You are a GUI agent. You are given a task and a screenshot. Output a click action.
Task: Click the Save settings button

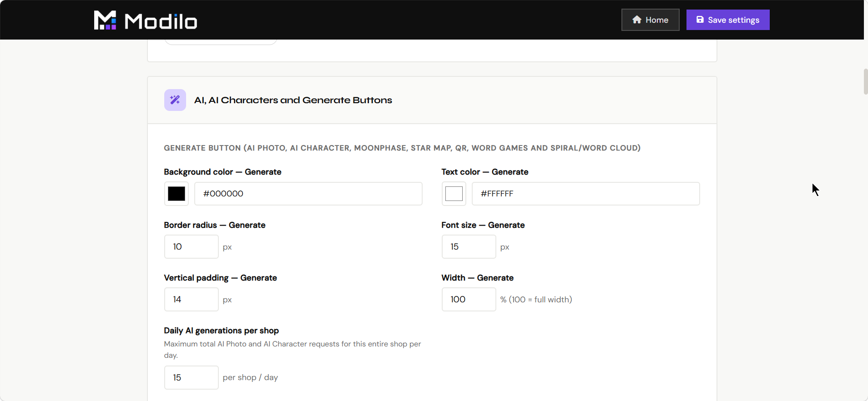[x=728, y=20]
